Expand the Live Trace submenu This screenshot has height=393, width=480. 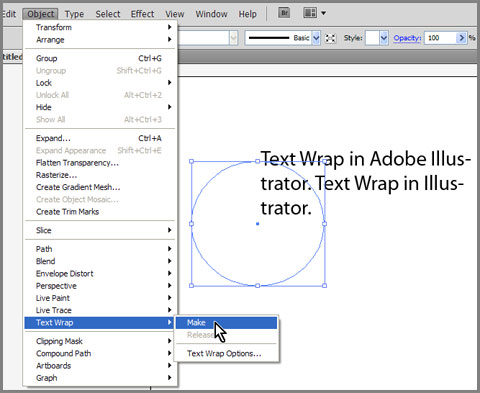(x=100, y=310)
